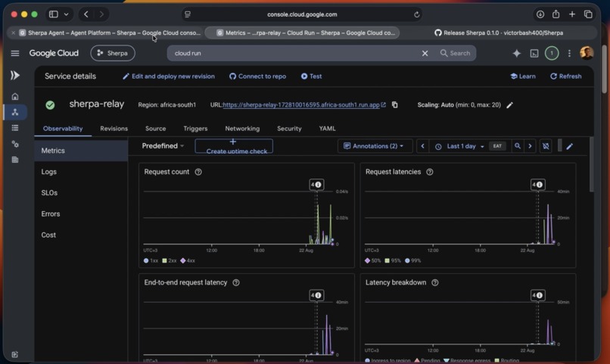Click Connect to repo
Screen dimensions: 610x364
(x=257, y=76)
